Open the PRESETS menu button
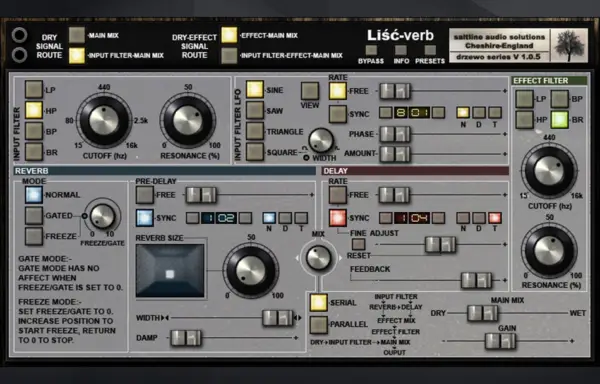The width and height of the screenshot is (600, 384). pos(430,50)
